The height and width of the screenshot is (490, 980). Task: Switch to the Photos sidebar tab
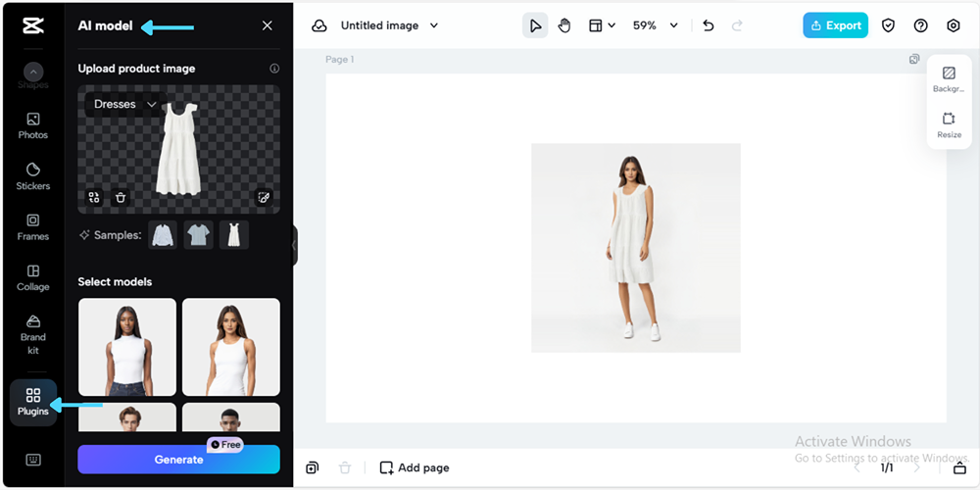pos(32,124)
